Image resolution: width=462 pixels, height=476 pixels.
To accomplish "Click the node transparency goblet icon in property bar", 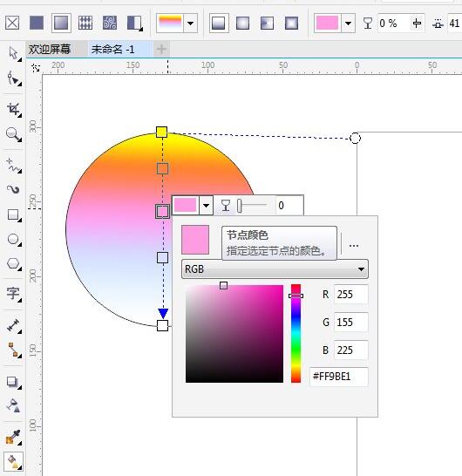I will coord(368,23).
